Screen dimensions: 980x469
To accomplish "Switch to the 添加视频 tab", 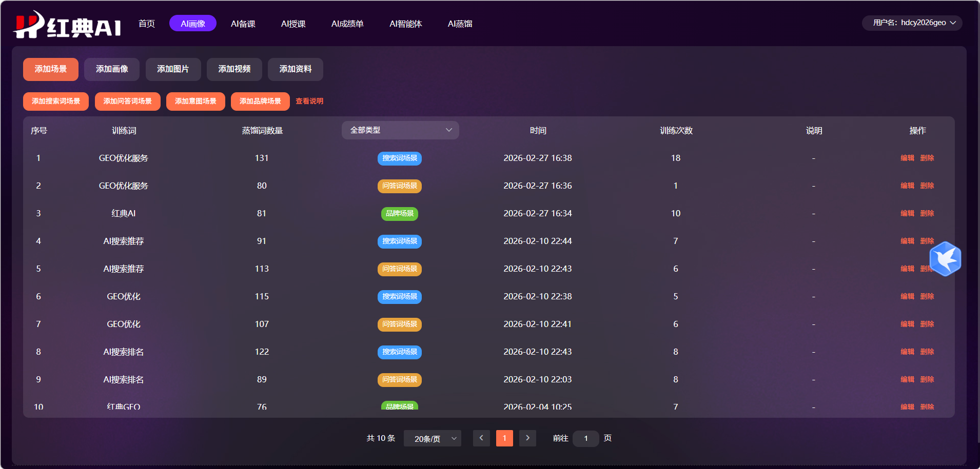I will pos(234,69).
